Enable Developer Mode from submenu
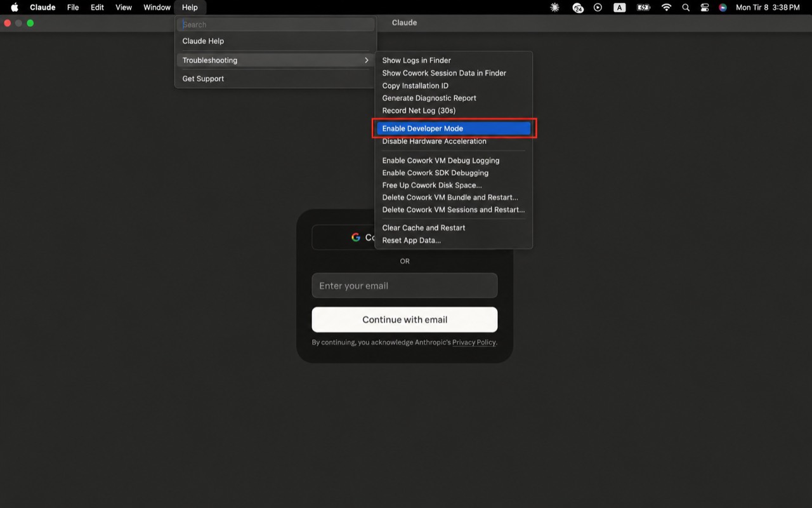 point(454,128)
